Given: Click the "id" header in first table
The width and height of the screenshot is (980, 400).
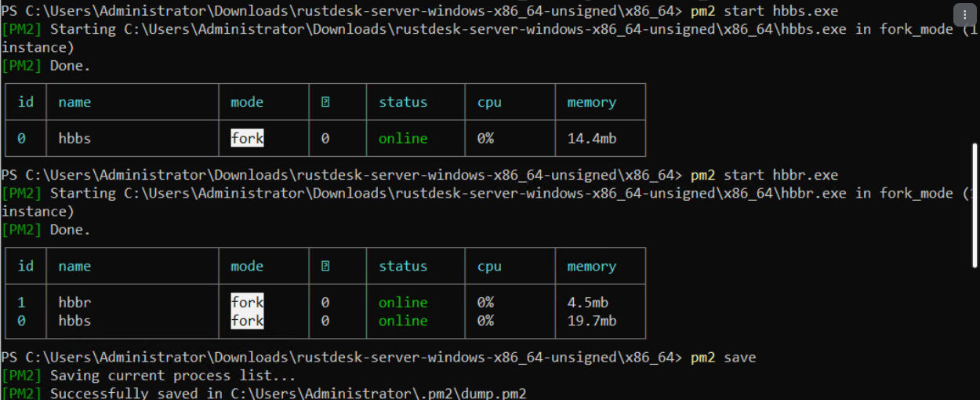Looking at the screenshot, I should (26, 102).
